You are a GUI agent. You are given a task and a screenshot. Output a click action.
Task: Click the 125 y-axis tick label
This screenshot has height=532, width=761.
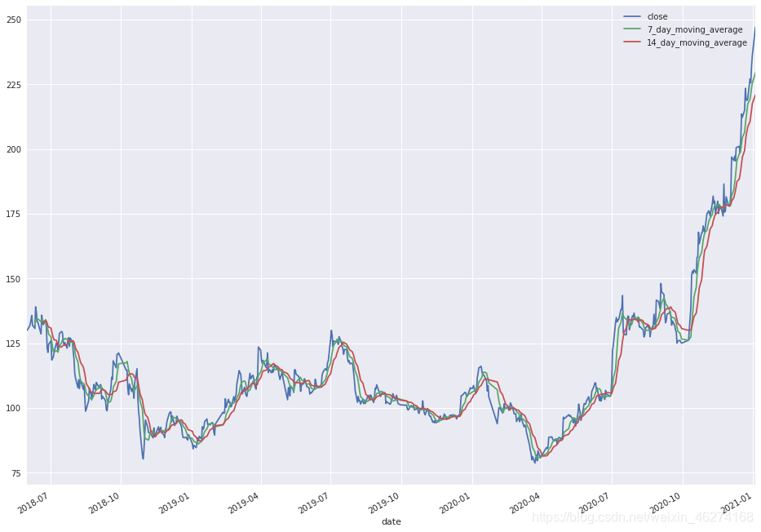click(15, 344)
